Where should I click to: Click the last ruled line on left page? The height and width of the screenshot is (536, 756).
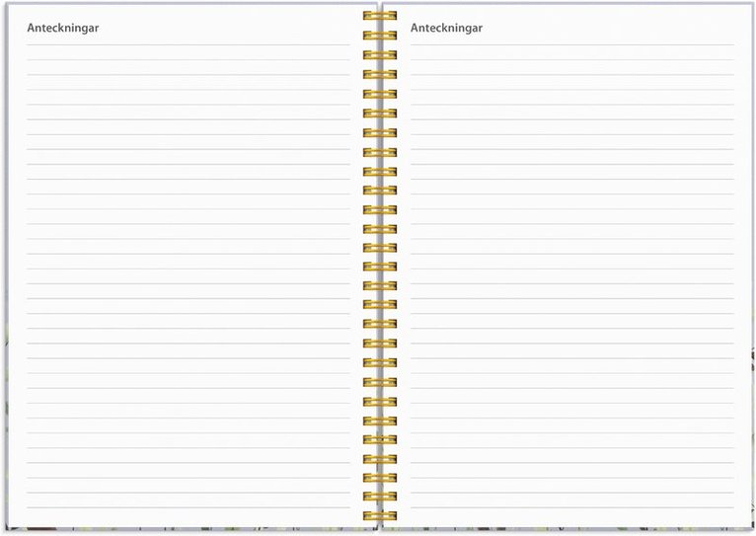click(x=188, y=507)
